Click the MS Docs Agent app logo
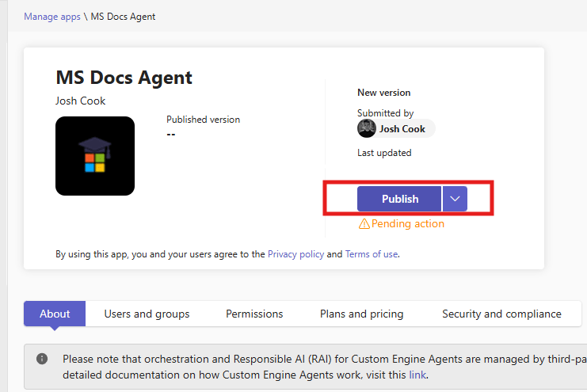This screenshot has height=392, width=587. pos(95,156)
